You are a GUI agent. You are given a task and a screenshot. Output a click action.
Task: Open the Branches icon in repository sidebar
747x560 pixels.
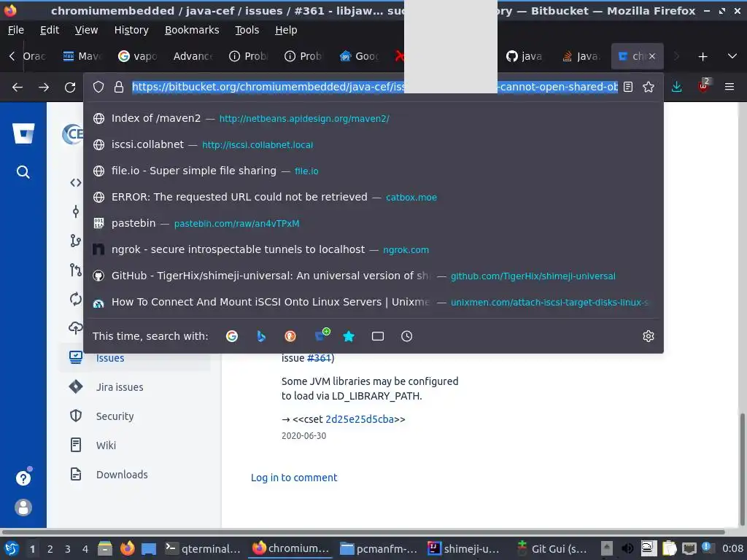click(x=75, y=241)
